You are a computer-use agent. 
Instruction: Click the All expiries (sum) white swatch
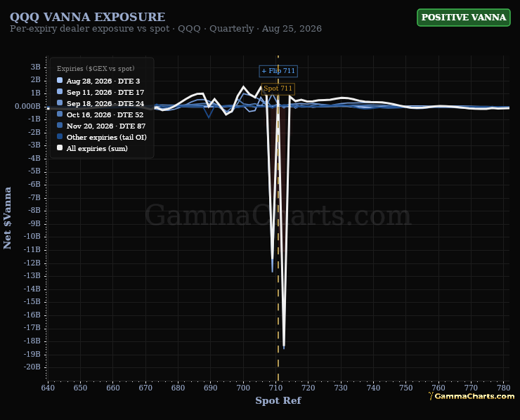pyautogui.click(x=60, y=148)
